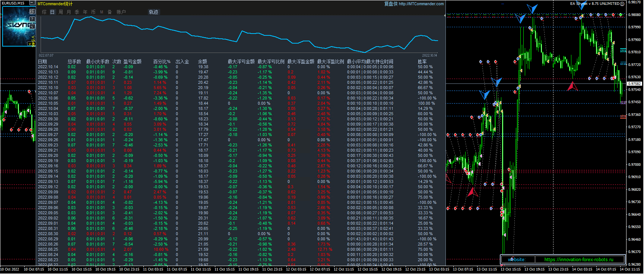This screenshot has width=644, height=275.
Task: Open the MTCommander.com link
Action: click(421, 4)
